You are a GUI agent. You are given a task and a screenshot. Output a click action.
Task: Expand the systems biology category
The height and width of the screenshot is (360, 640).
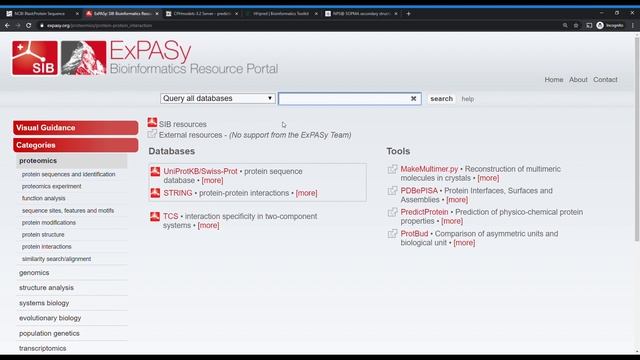pyautogui.click(x=44, y=303)
